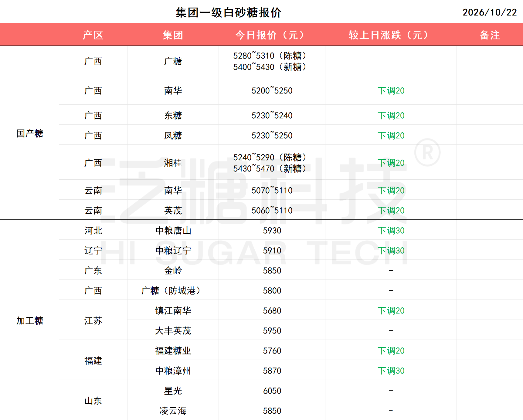Click price 5070~5110 for 云南 南华

[272, 190]
